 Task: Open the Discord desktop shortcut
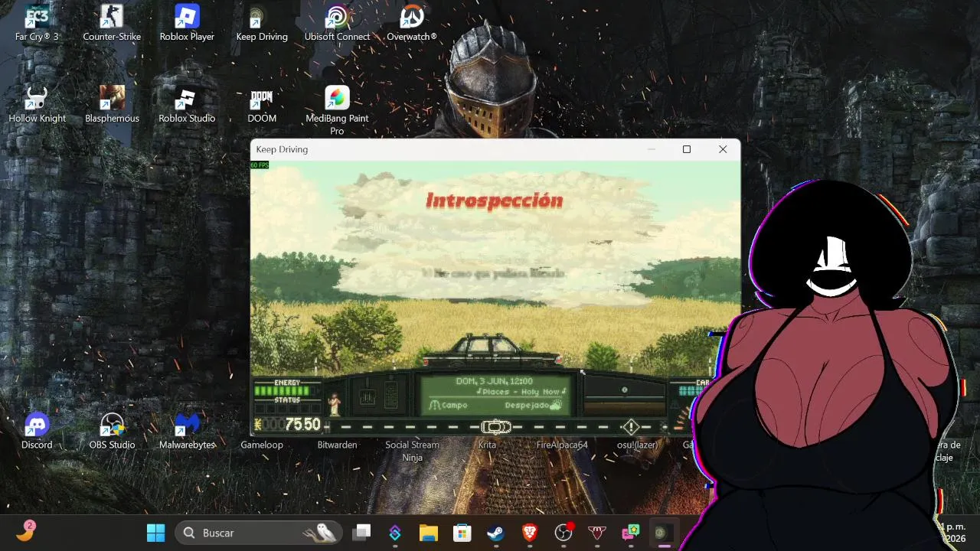click(x=37, y=431)
